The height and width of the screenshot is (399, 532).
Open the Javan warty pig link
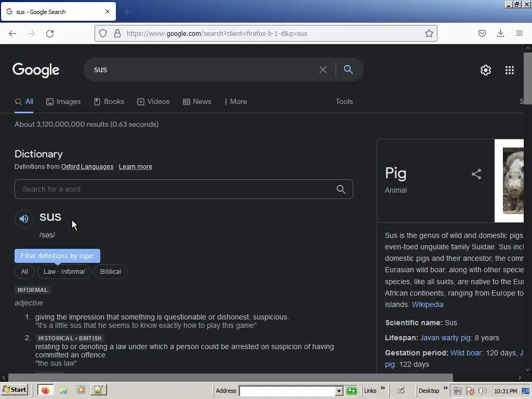445,338
